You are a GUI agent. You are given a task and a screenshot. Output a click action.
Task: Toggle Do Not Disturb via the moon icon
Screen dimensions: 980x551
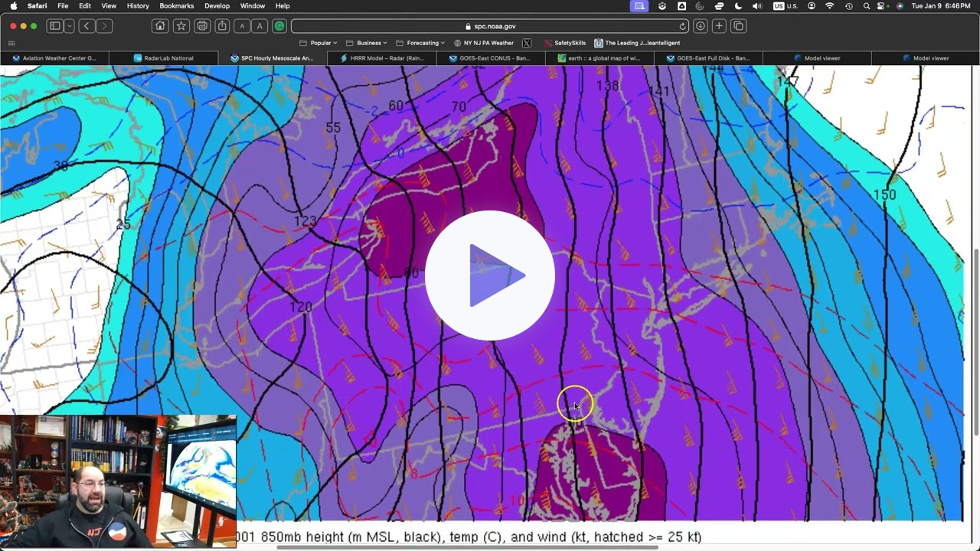coord(737,6)
